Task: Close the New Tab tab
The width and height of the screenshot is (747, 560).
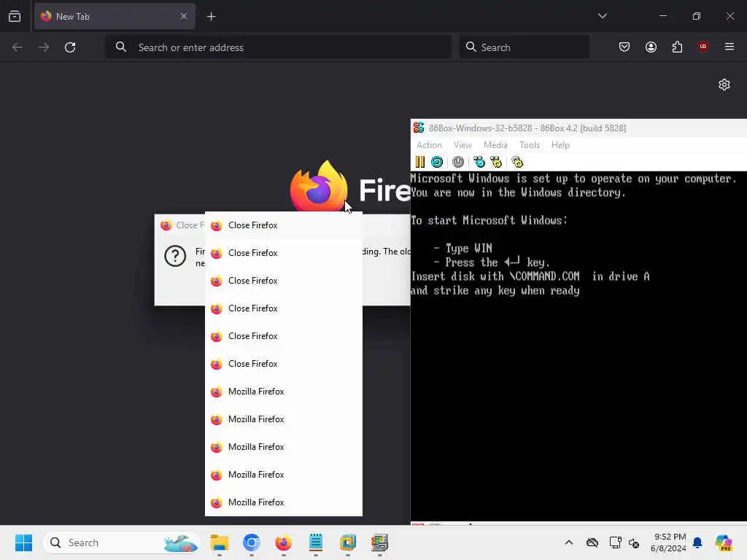Action: 183,16
